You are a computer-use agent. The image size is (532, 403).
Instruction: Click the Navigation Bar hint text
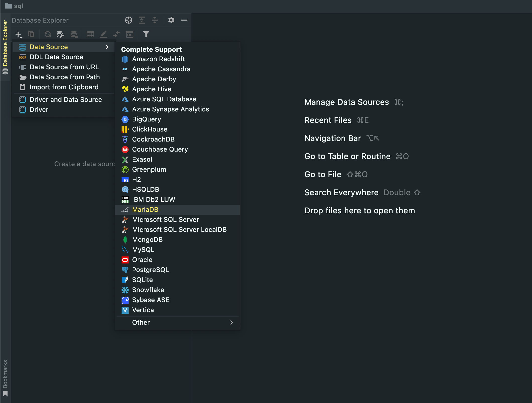333,138
